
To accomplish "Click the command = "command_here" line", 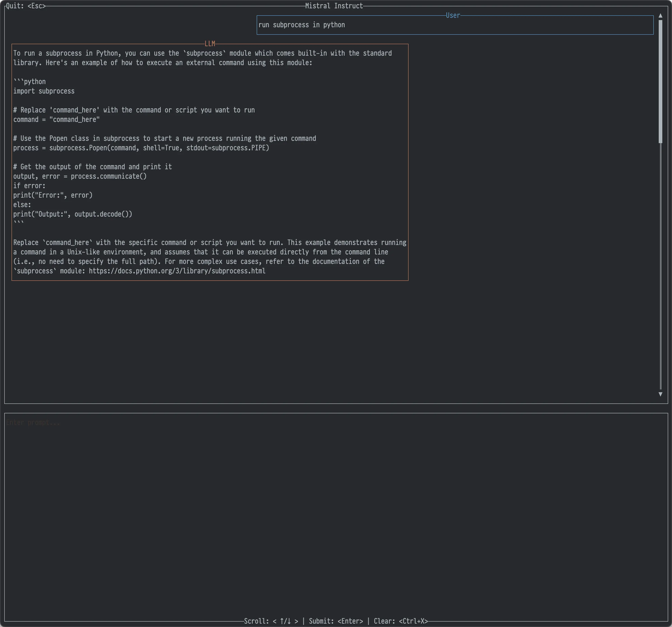I will (x=56, y=119).
